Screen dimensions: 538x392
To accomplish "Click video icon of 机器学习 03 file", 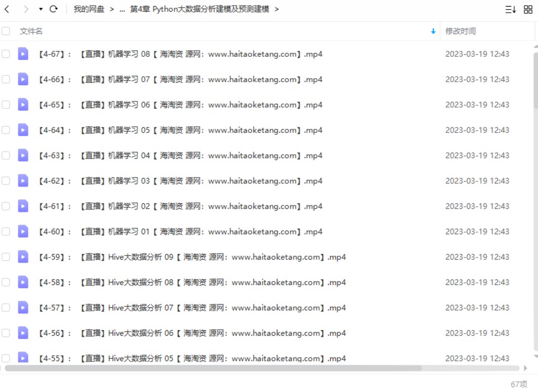I will (x=23, y=181).
